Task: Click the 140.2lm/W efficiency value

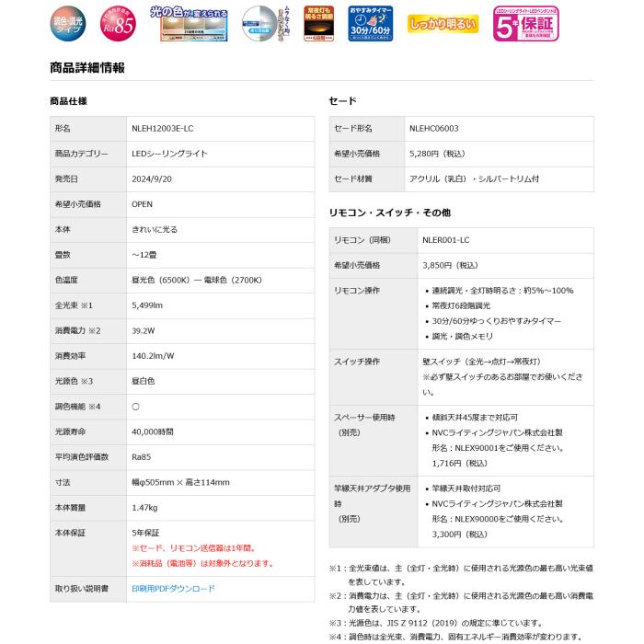Action: pyautogui.click(x=153, y=356)
